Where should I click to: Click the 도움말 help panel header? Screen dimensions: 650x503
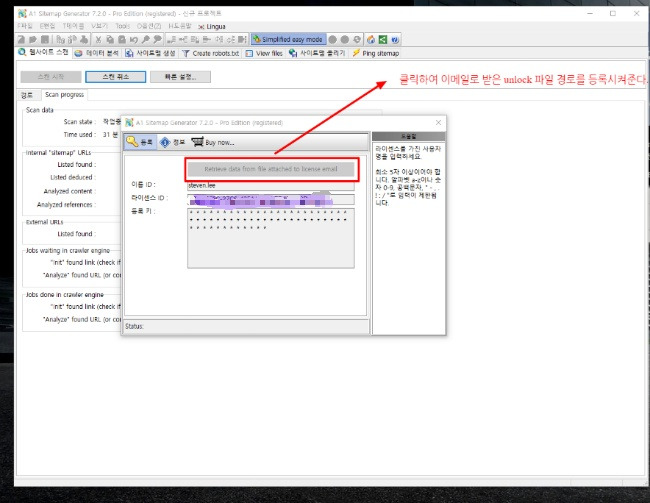coord(408,136)
